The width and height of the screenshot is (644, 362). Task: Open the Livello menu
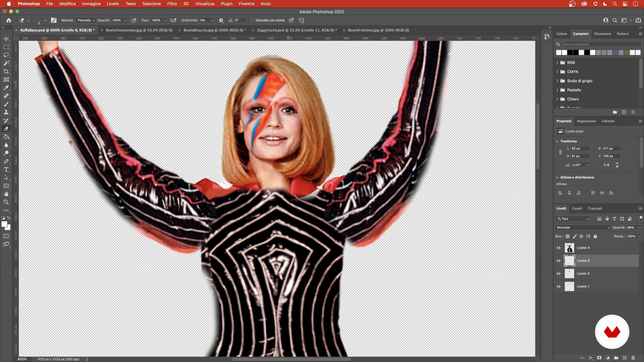pyautogui.click(x=113, y=4)
